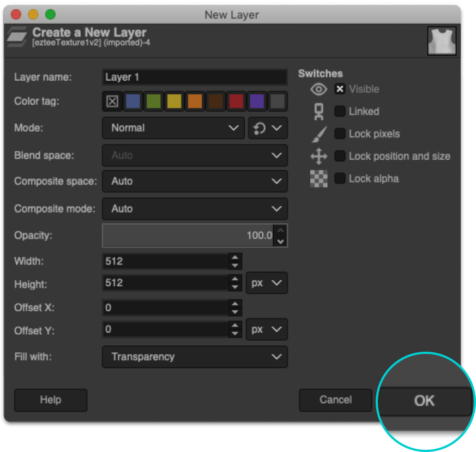The height and width of the screenshot is (452, 476).
Task: Click the Offset Y input field
Action: tap(166, 329)
